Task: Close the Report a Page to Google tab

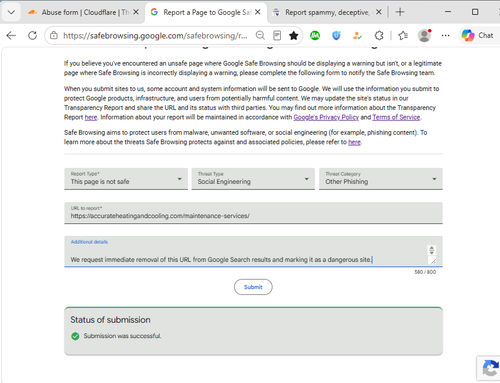Action: tap(258, 12)
